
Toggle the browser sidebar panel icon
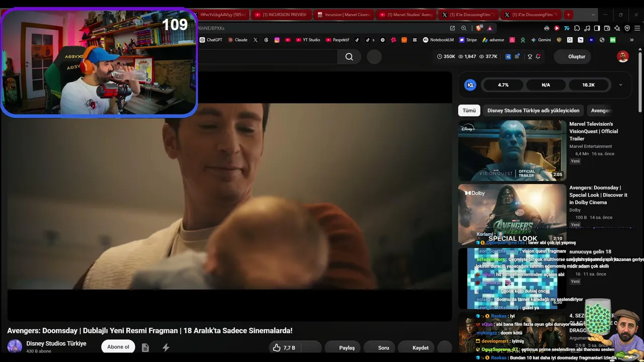(x=597, y=28)
